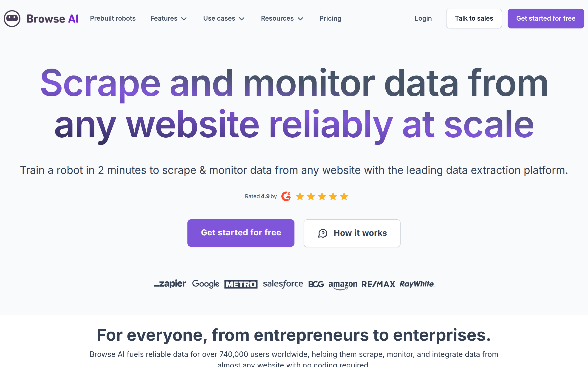588x367 pixels.
Task: Click the Zapier logo
Action: tap(170, 284)
